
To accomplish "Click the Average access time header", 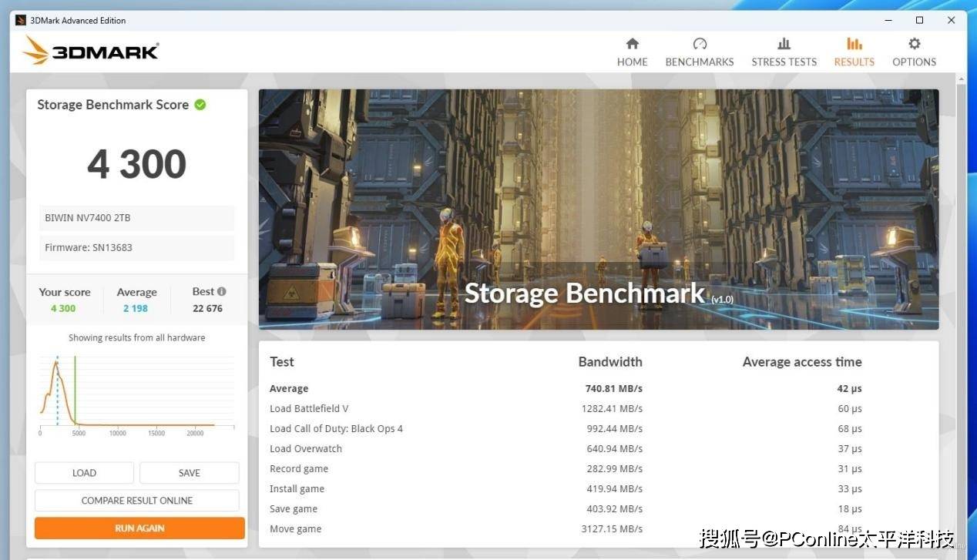I will click(x=802, y=362).
